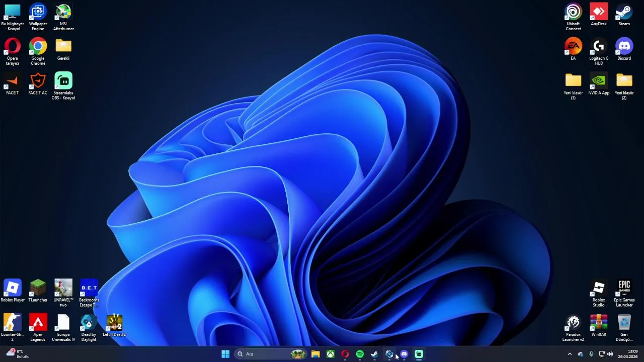Select the Roblox Studio desktop icon
Viewport: 644px width, 362px height.
tap(599, 293)
